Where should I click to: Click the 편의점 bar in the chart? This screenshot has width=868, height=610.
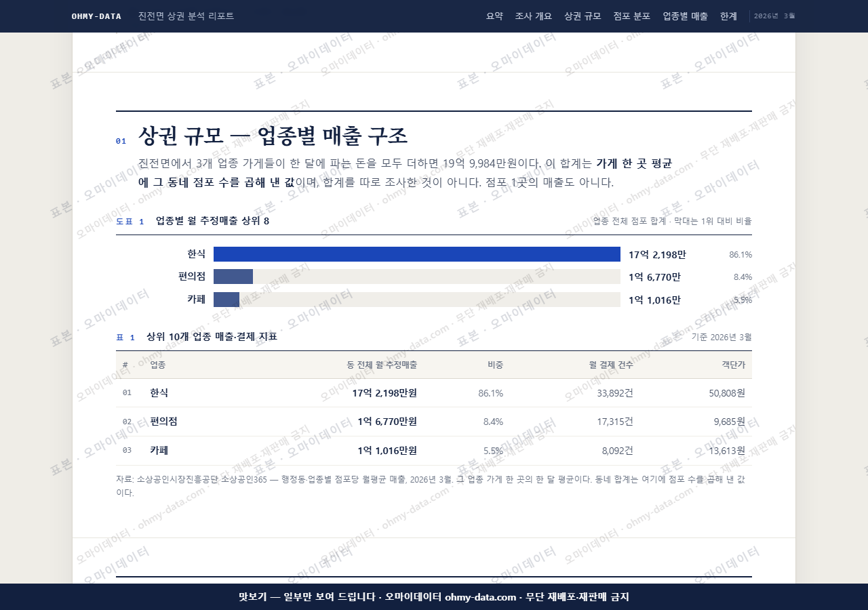coord(233,277)
